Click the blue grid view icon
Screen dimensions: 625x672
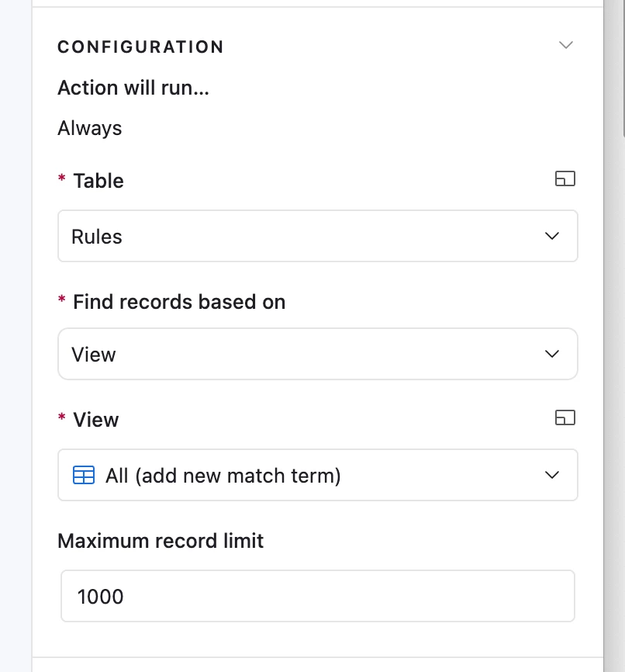84,475
